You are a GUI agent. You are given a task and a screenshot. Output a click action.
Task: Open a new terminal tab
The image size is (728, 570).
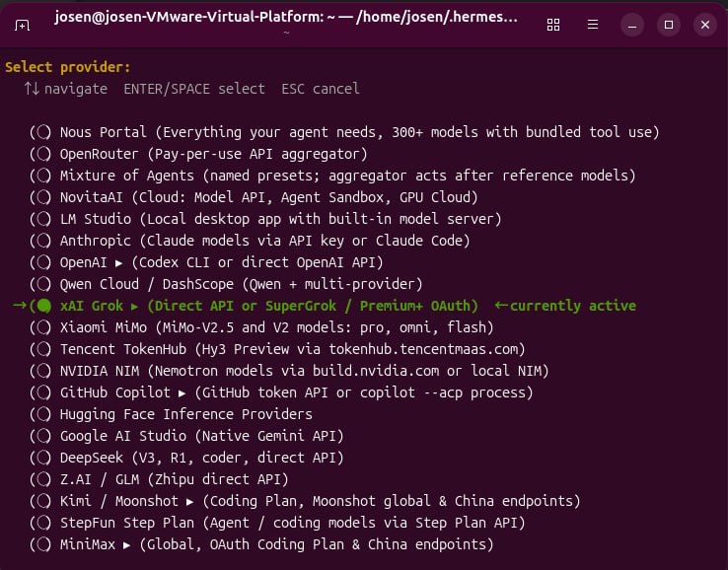(x=22, y=25)
